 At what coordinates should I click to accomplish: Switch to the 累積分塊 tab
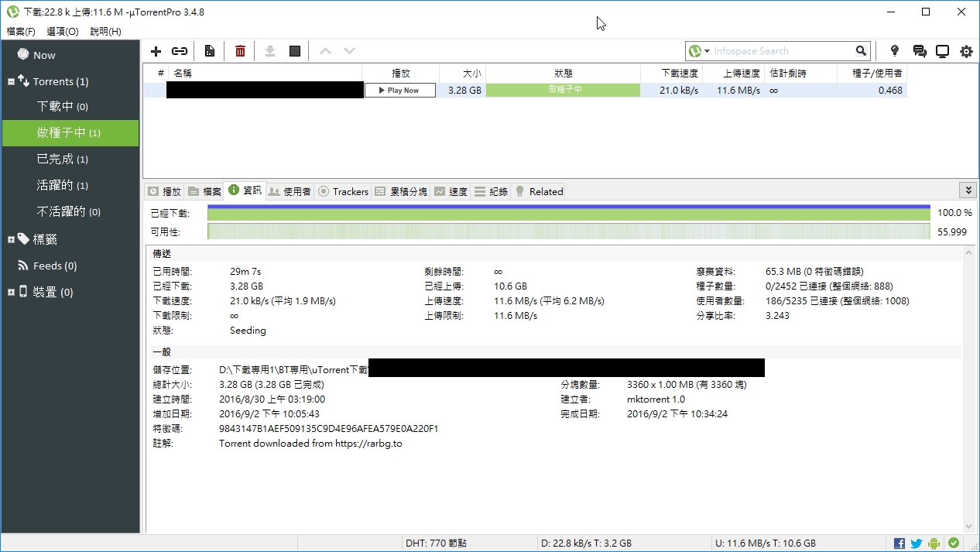tap(401, 191)
